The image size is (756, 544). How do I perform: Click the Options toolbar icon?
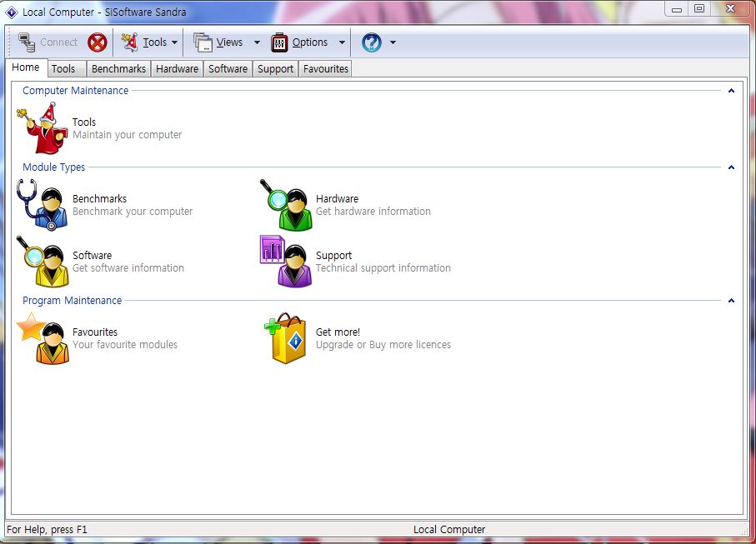(279, 42)
